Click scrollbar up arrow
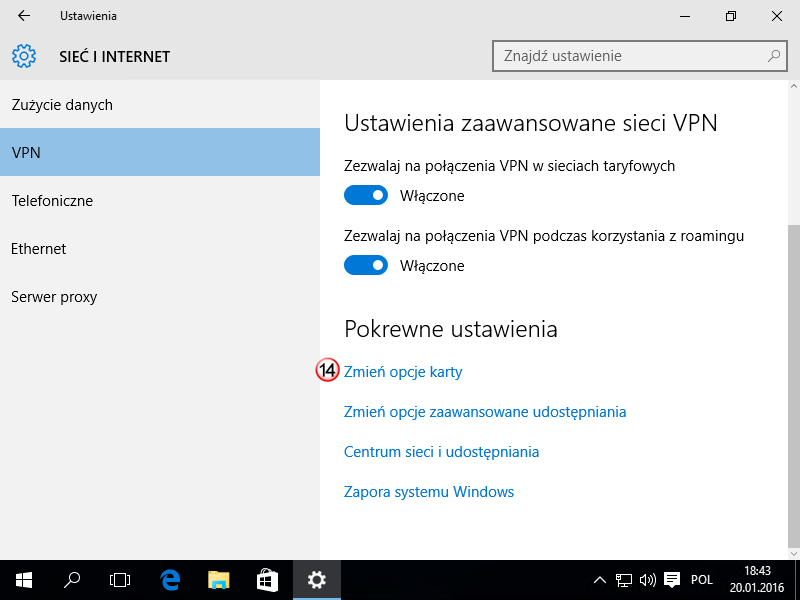 click(x=794, y=86)
